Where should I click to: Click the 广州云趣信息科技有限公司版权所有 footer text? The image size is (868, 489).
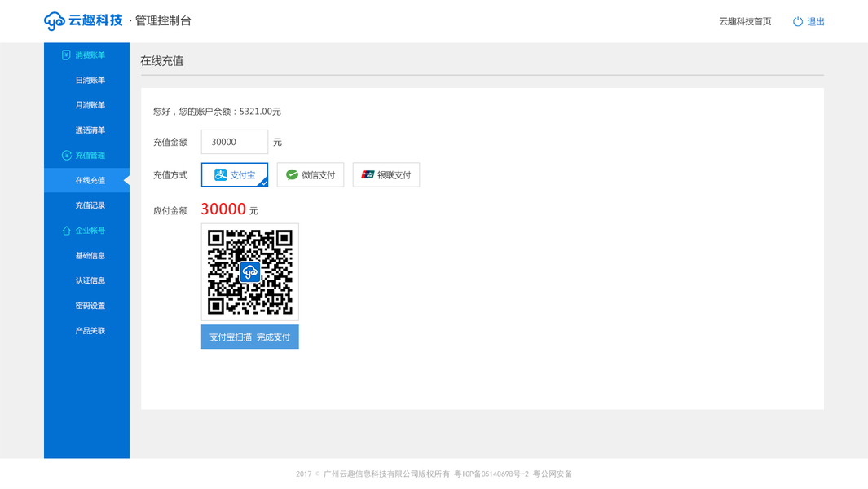pyautogui.click(x=386, y=474)
